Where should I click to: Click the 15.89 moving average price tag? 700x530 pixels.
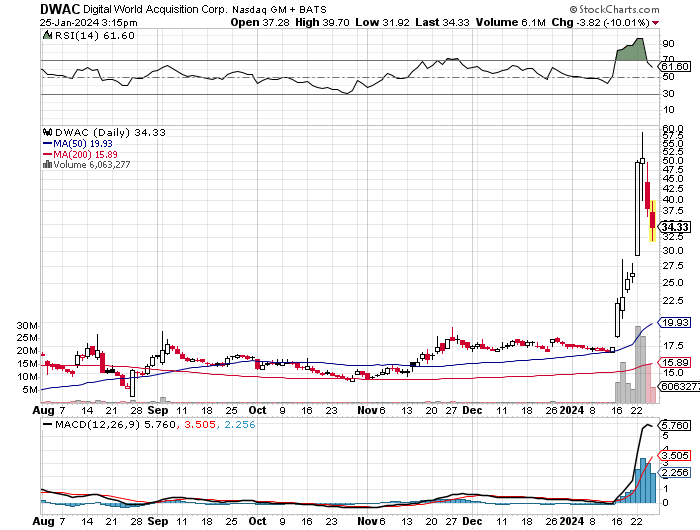(675, 363)
